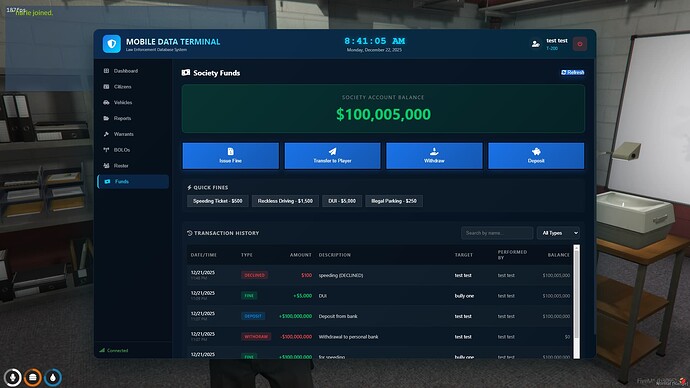
Task: Open the All Types filter dropdown
Action: 558,233
